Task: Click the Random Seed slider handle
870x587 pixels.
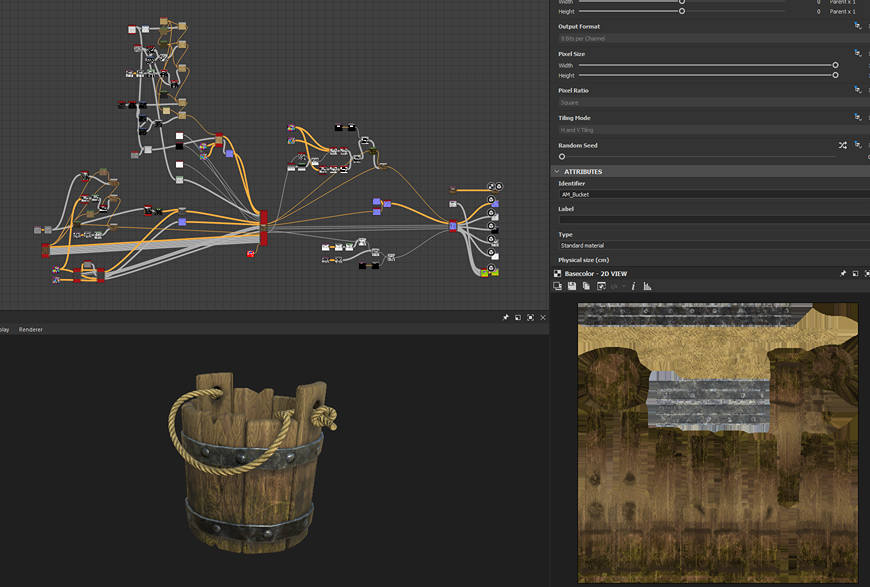Action: pyautogui.click(x=562, y=156)
